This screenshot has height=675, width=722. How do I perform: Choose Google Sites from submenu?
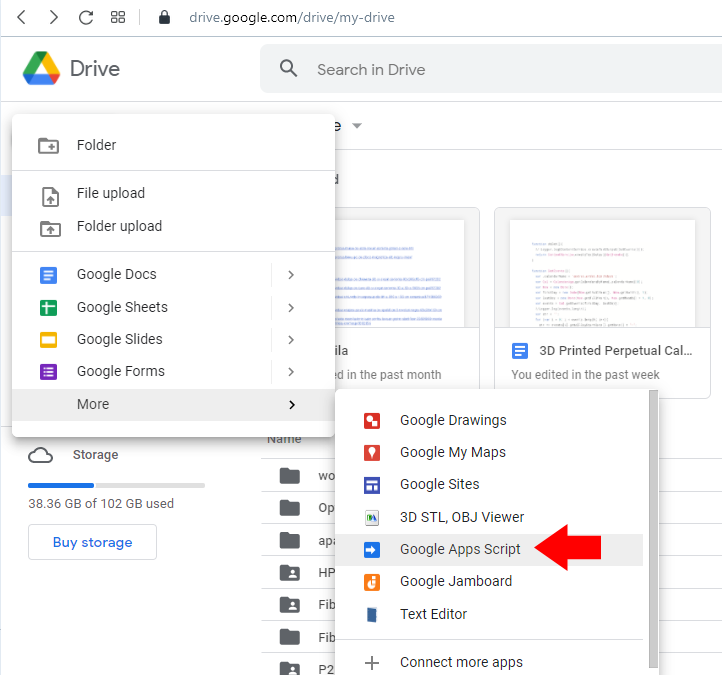pos(489,485)
